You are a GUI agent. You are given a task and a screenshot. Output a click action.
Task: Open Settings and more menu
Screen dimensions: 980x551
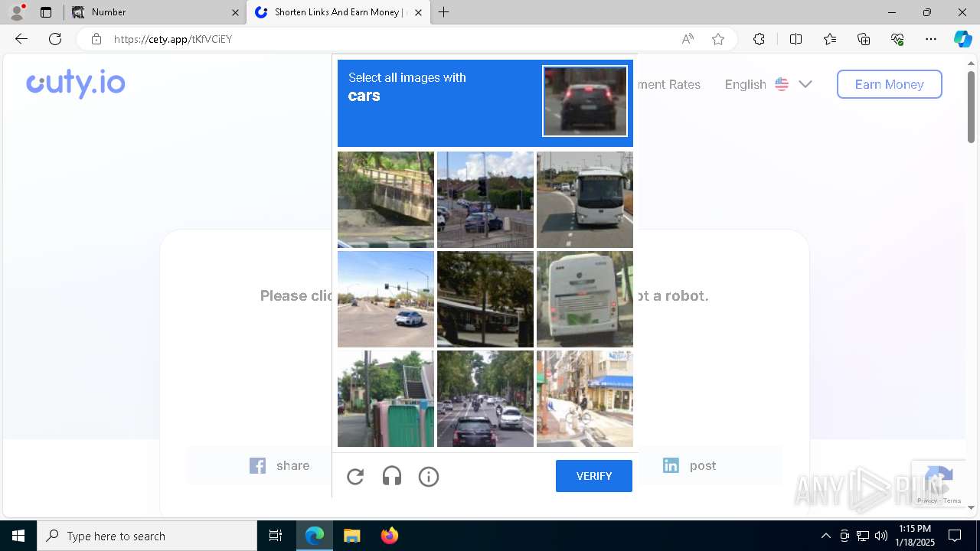pyautogui.click(x=931, y=39)
